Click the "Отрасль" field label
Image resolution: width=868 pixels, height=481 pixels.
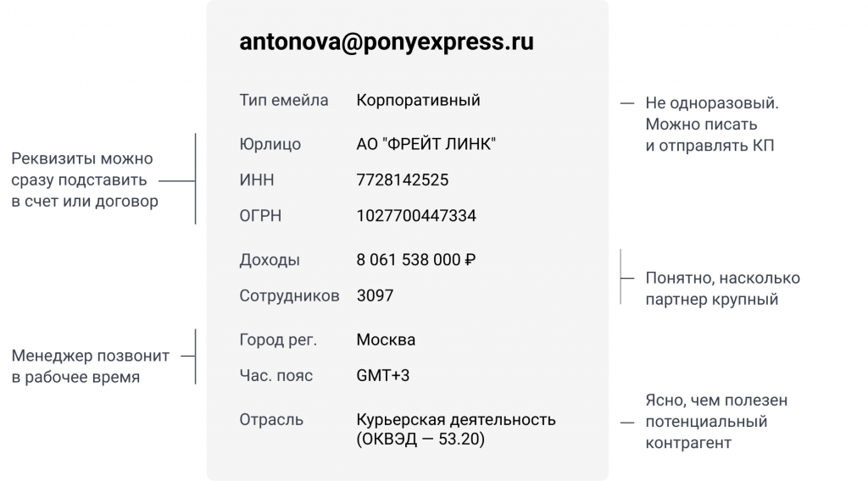click(271, 419)
